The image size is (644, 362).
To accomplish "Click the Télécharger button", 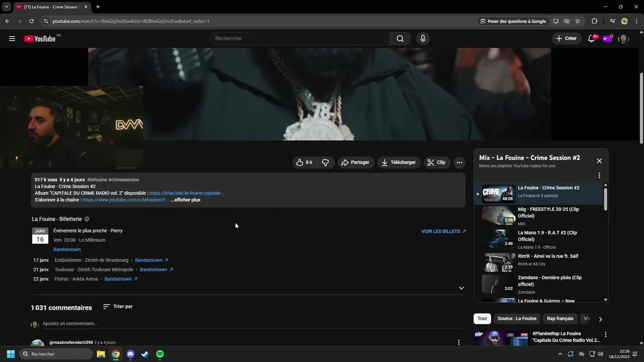I will (399, 162).
